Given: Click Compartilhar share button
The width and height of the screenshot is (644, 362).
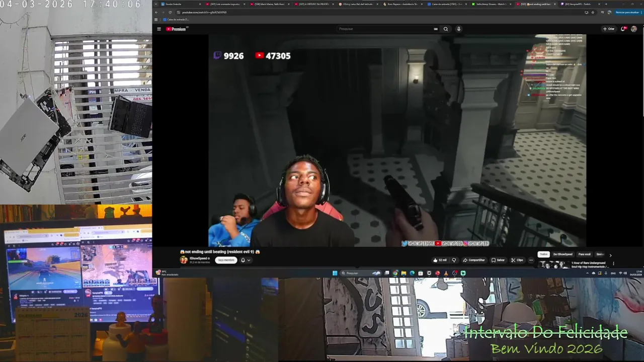Looking at the screenshot, I should click(474, 260).
